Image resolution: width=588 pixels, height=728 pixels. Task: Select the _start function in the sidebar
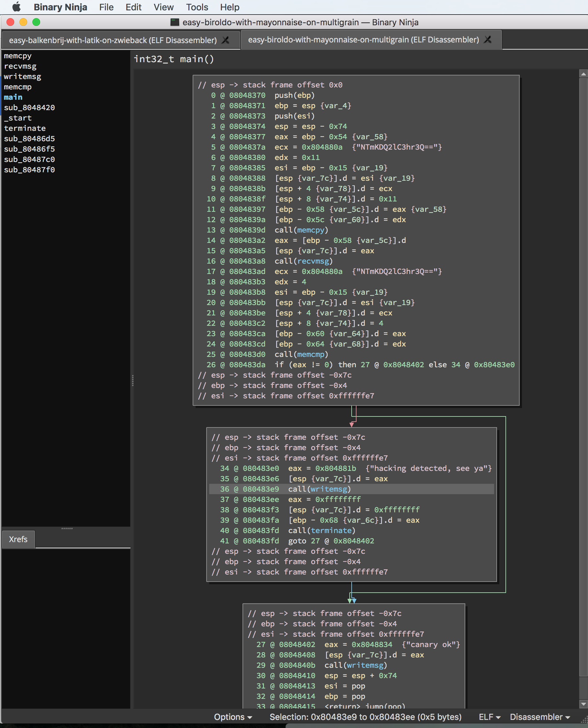click(x=18, y=118)
